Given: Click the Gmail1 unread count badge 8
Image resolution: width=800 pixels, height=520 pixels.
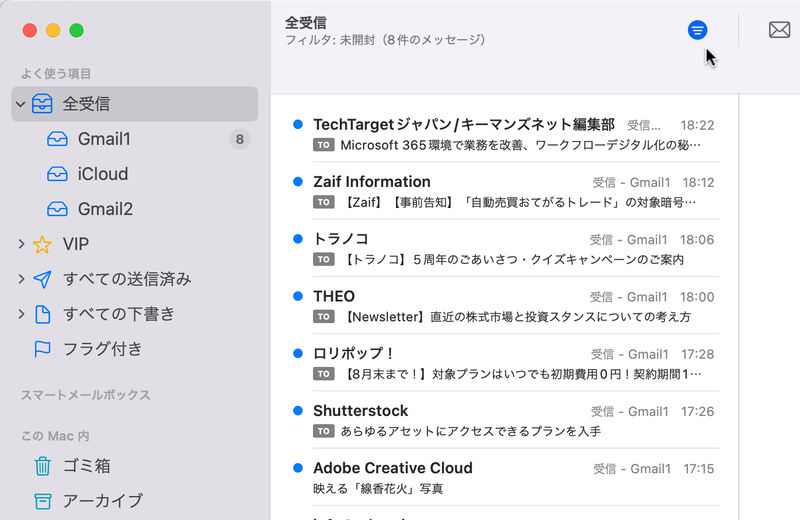Looking at the screenshot, I should [x=239, y=139].
